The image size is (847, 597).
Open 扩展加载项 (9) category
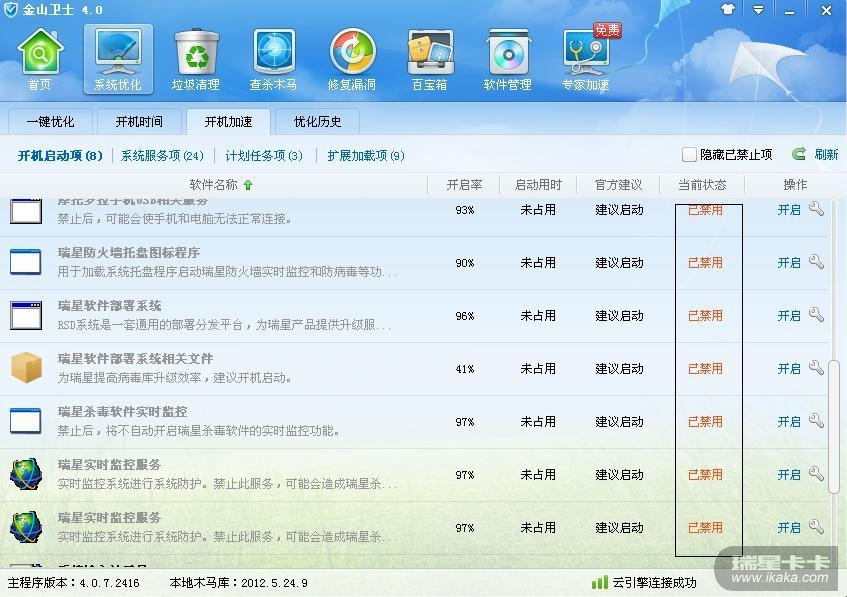pyautogui.click(x=366, y=156)
